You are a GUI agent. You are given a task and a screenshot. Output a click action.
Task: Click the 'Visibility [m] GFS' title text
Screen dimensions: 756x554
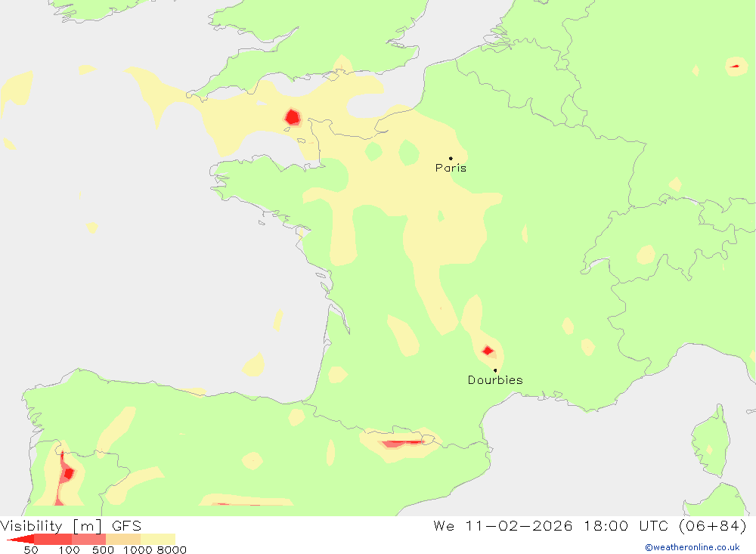tap(71, 525)
